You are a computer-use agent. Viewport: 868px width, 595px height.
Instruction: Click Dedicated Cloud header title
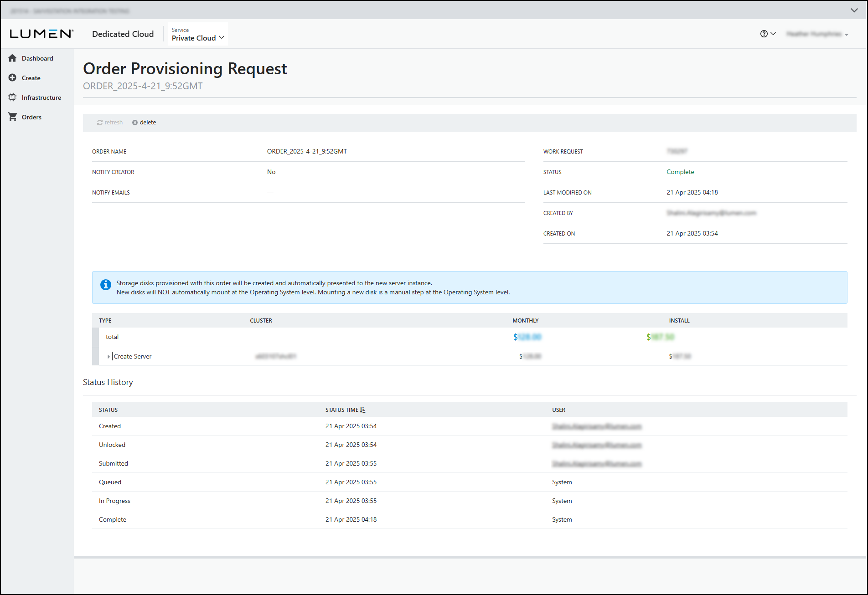point(123,34)
